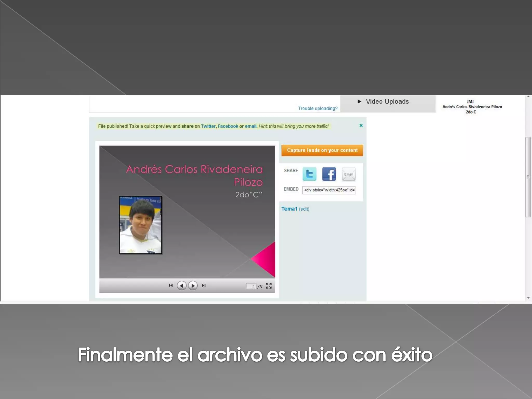Jump to first slide button
This screenshot has width=532, height=399.
pos(171,285)
